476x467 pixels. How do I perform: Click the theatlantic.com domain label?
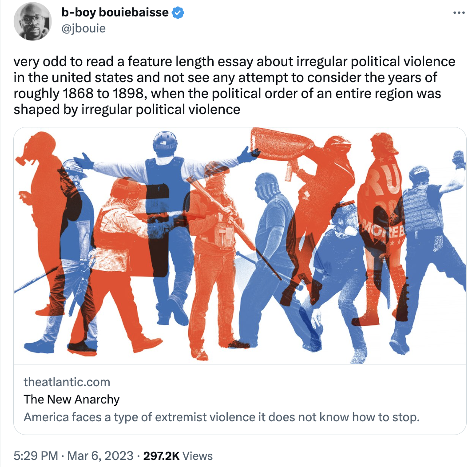[x=67, y=382]
